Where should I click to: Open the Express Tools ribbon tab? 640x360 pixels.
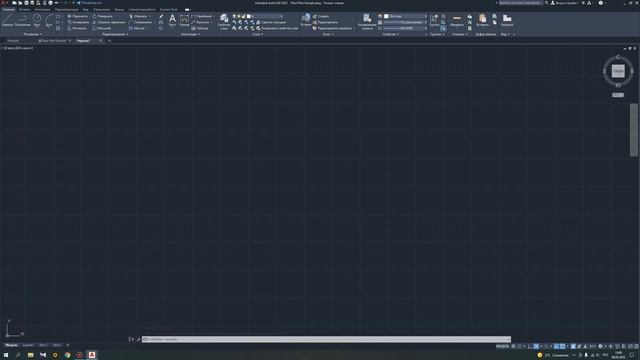[169, 9]
